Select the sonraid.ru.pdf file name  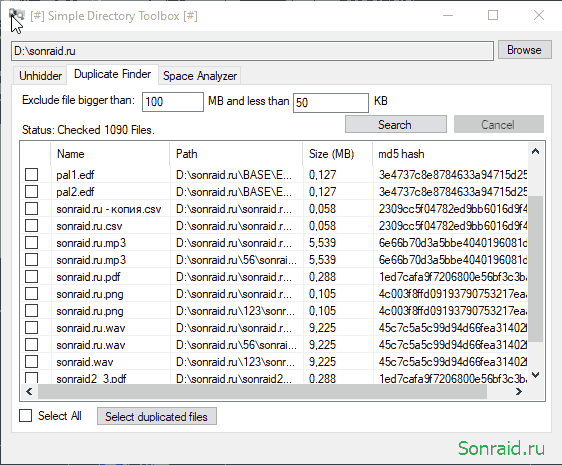tap(88, 277)
